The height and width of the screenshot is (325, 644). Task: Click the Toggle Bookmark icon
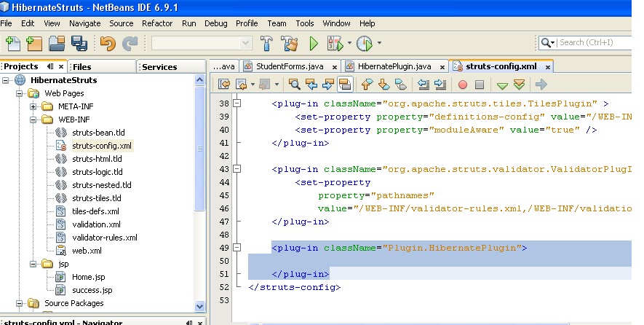pyautogui.click(x=400, y=85)
